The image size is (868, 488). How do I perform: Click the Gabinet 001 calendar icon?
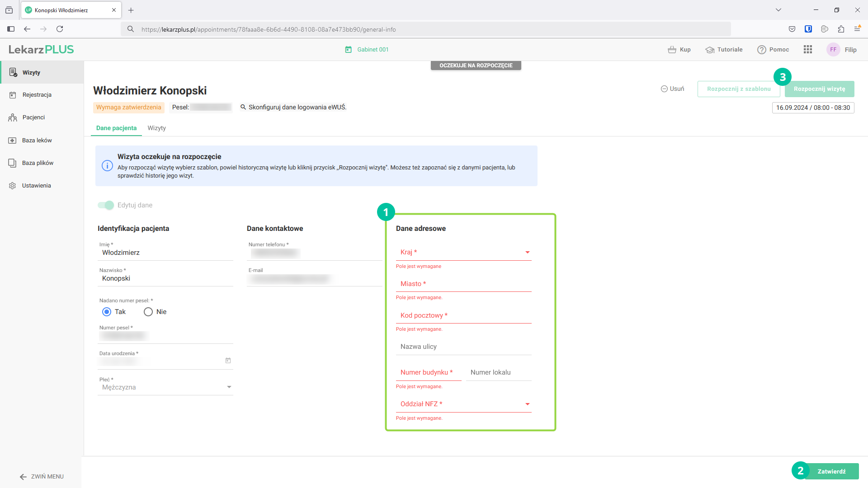[x=349, y=50]
